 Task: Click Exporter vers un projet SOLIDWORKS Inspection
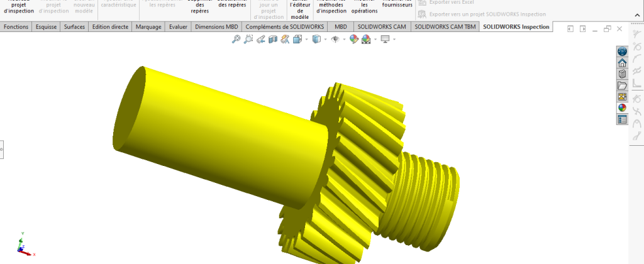click(x=482, y=14)
